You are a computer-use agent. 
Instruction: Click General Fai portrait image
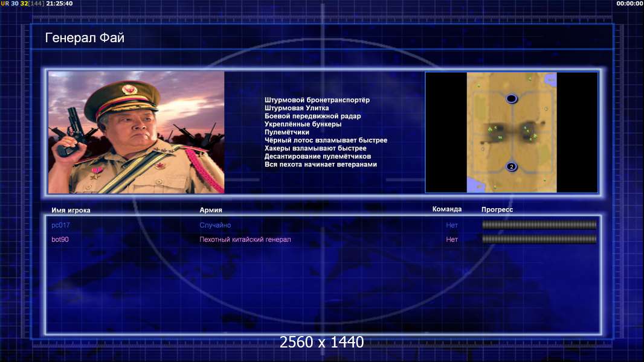coord(137,132)
